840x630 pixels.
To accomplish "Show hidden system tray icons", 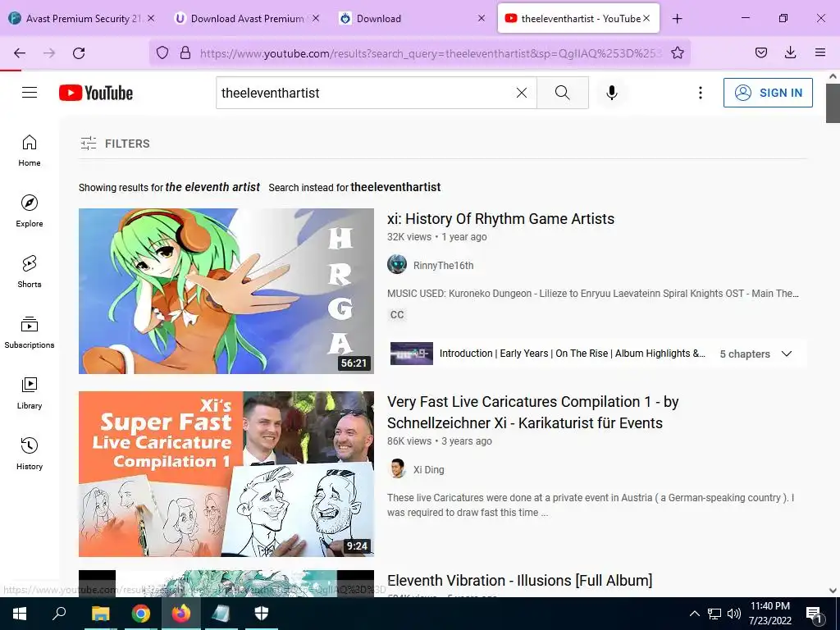I will click(x=694, y=614).
